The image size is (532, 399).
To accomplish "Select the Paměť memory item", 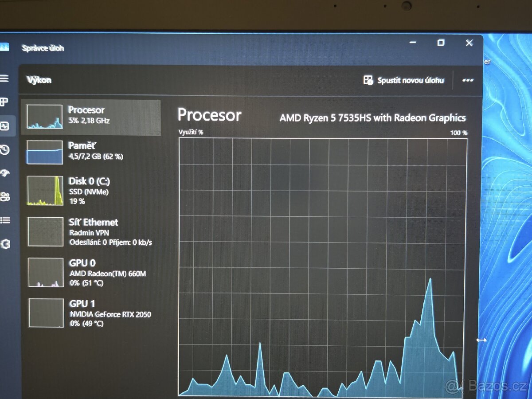I will point(91,151).
